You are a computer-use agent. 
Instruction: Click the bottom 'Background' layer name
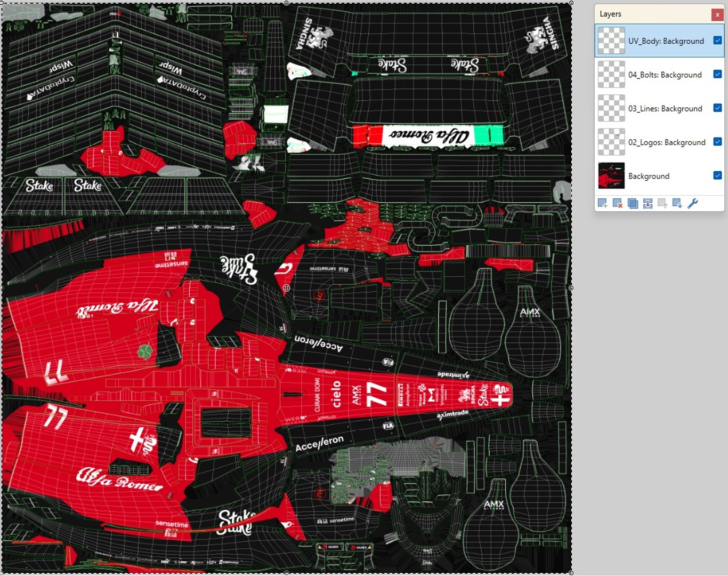pyautogui.click(x=649, y=176)
